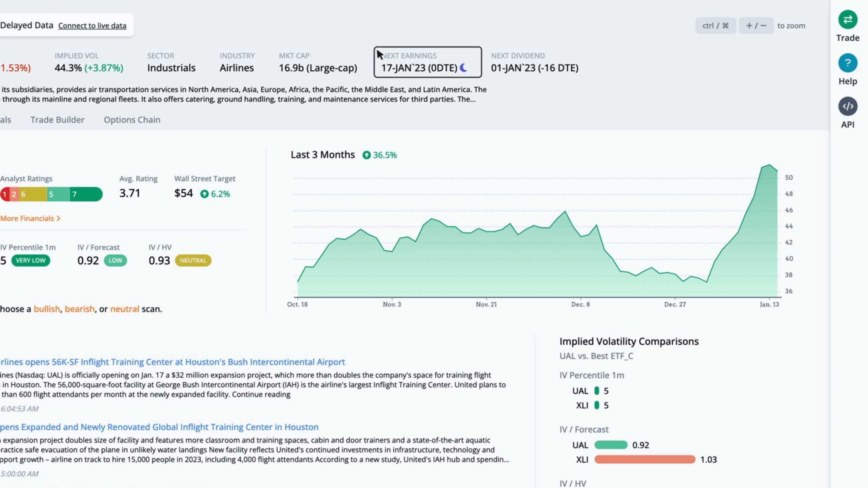The image size is (868, 488).
Task: Click the 6:04:53 AM news timestamp
Action: coord(20,409)
